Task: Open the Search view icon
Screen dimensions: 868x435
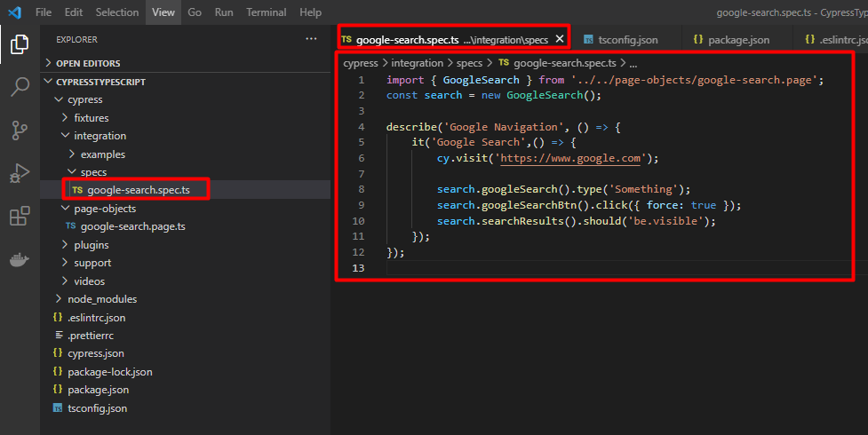Action: (20, 87)
